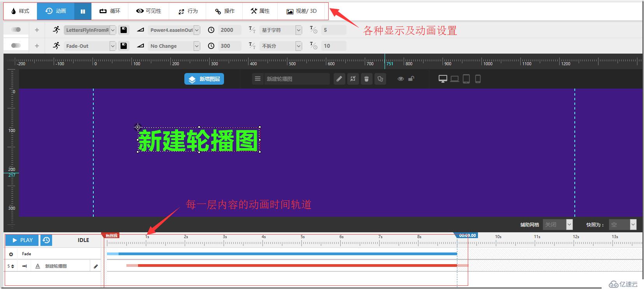Image resolution: width=644 pixels, height=289 pixels.
Task: Click the plus icon in the Fade-Out row
Action: click(37, 46)
